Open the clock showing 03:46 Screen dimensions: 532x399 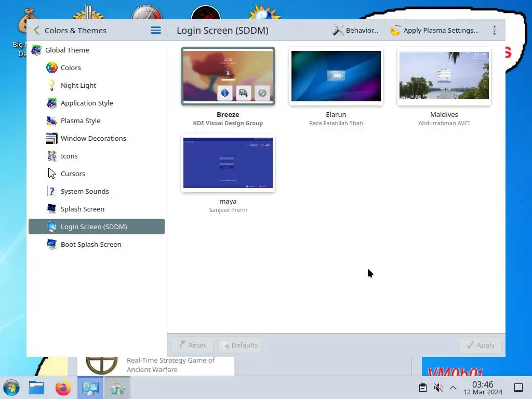coord(483,388)
